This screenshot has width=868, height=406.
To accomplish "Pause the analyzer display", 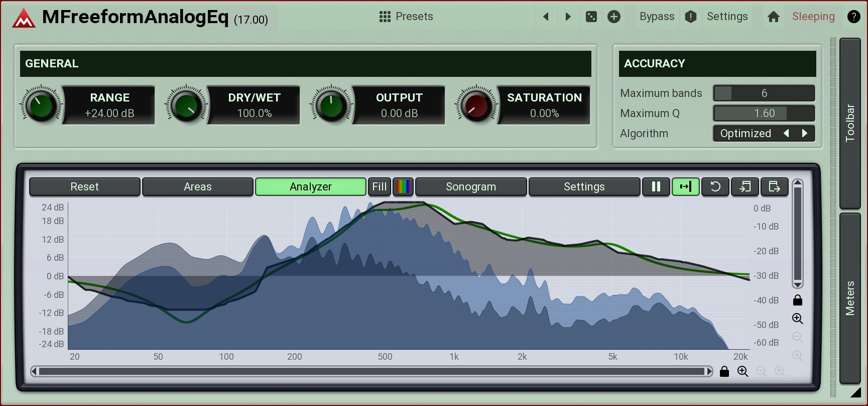I will (656, 186).
